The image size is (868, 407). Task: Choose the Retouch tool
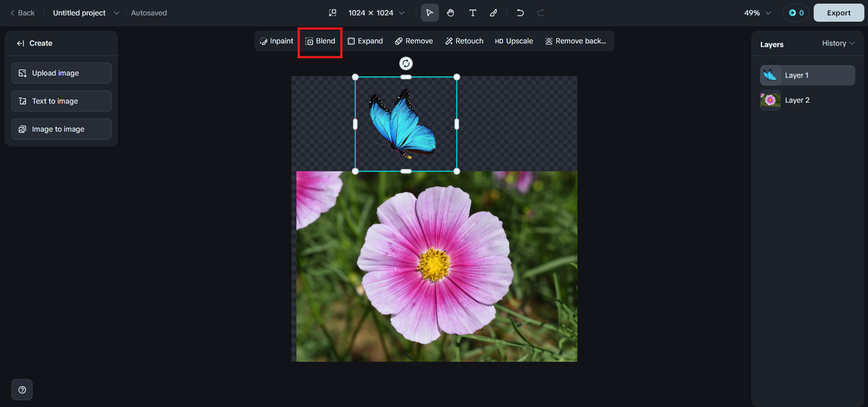[x=464, y=41]
